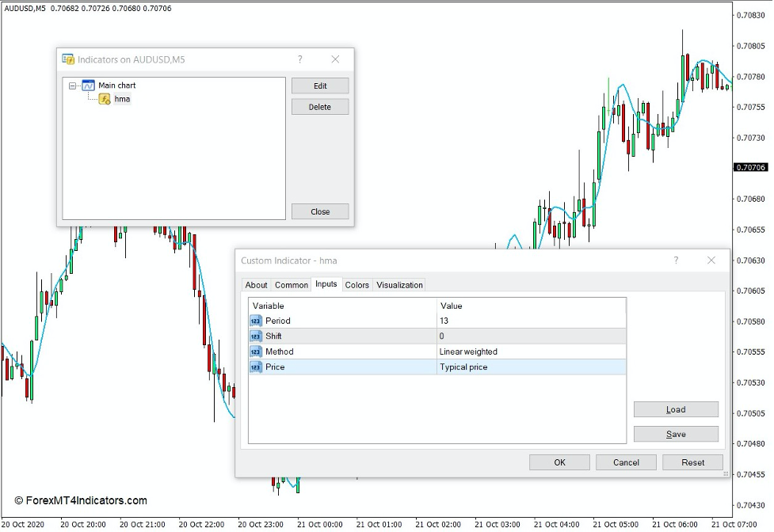
Task: Switch to the Common tab
Action: tap(292, 285)
